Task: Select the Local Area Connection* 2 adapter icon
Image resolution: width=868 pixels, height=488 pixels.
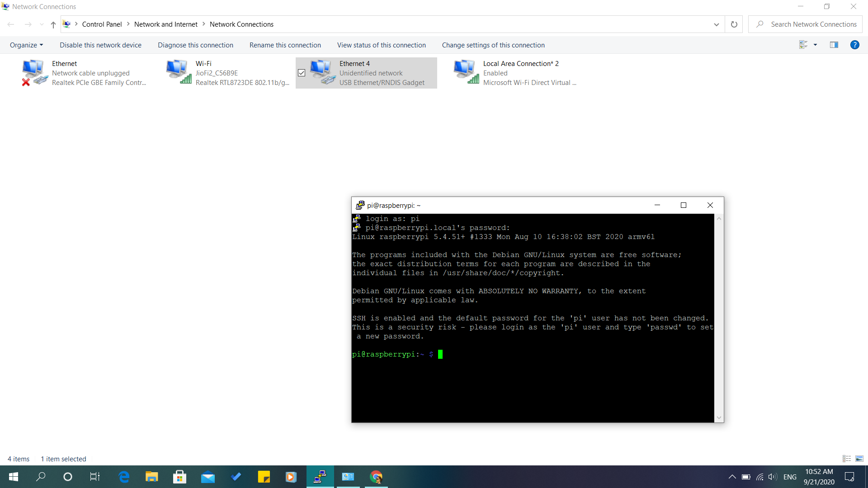Action: (x=464, y=70)
